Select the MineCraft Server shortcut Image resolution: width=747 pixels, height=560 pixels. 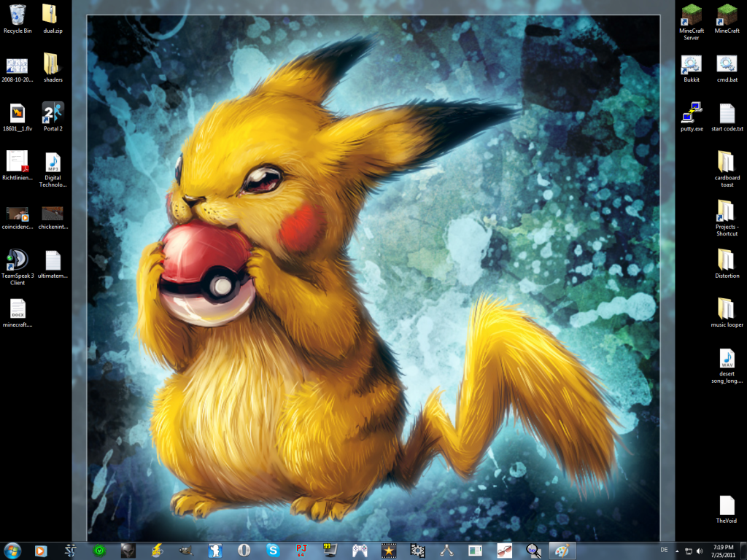692,22
